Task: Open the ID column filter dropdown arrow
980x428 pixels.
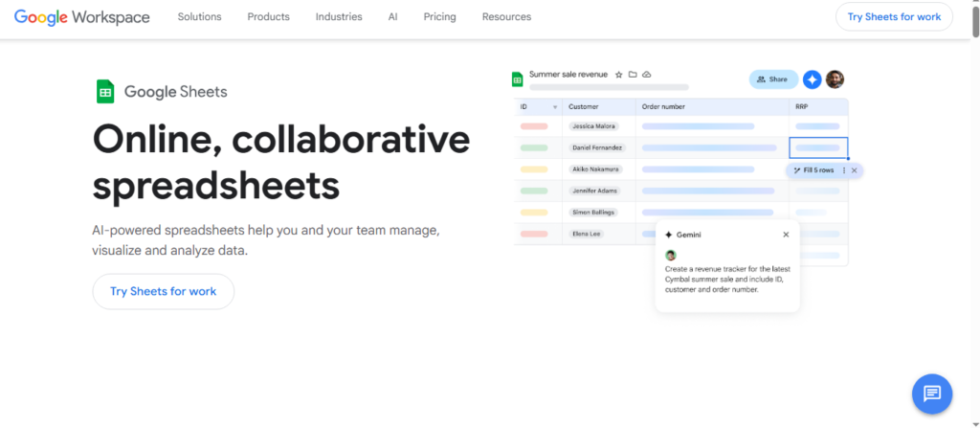Action: pos(555,107)
